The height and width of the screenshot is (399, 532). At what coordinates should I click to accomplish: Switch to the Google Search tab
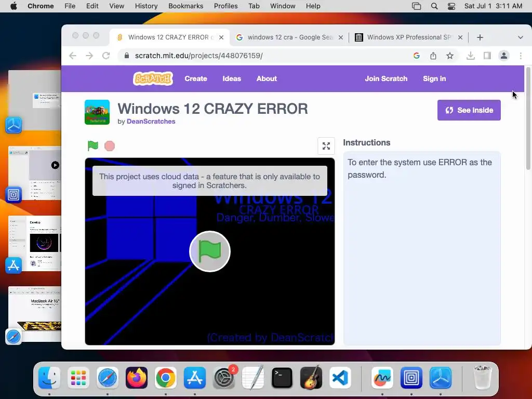[x=289, y=37]
